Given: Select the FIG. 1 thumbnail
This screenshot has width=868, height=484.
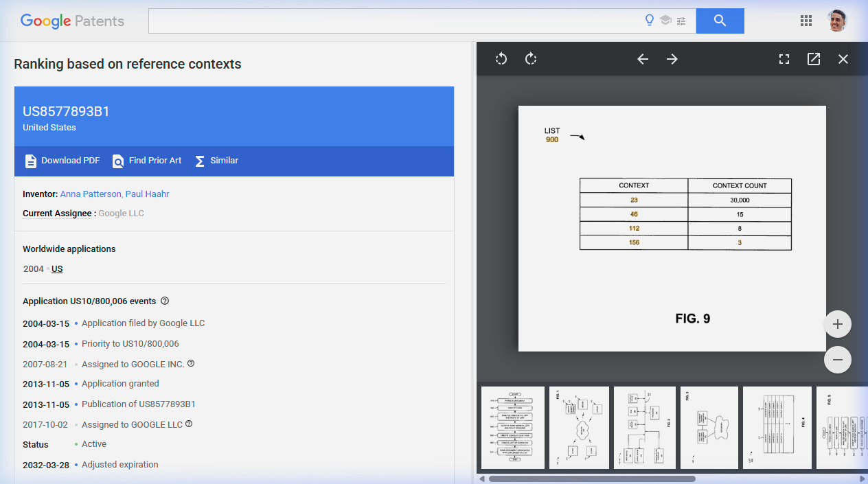Looking at the screenshot, I should tap(579, 428).
